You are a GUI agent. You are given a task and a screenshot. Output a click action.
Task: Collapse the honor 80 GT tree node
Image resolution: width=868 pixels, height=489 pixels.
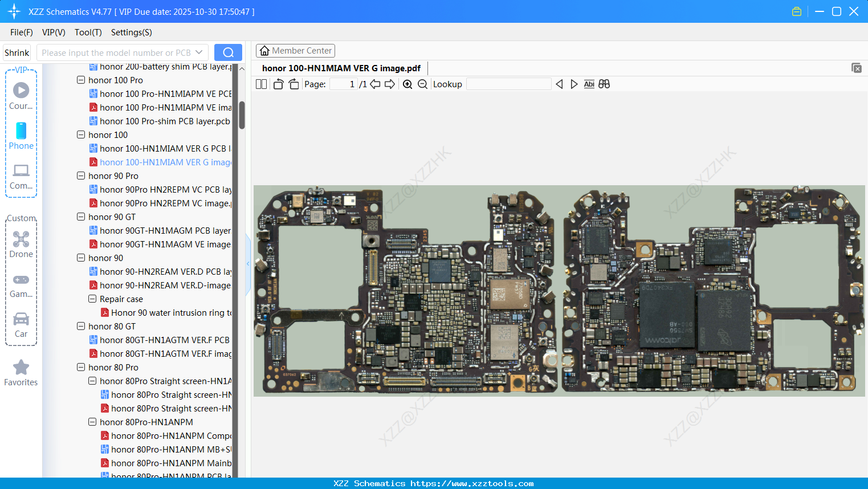point(81,327)
